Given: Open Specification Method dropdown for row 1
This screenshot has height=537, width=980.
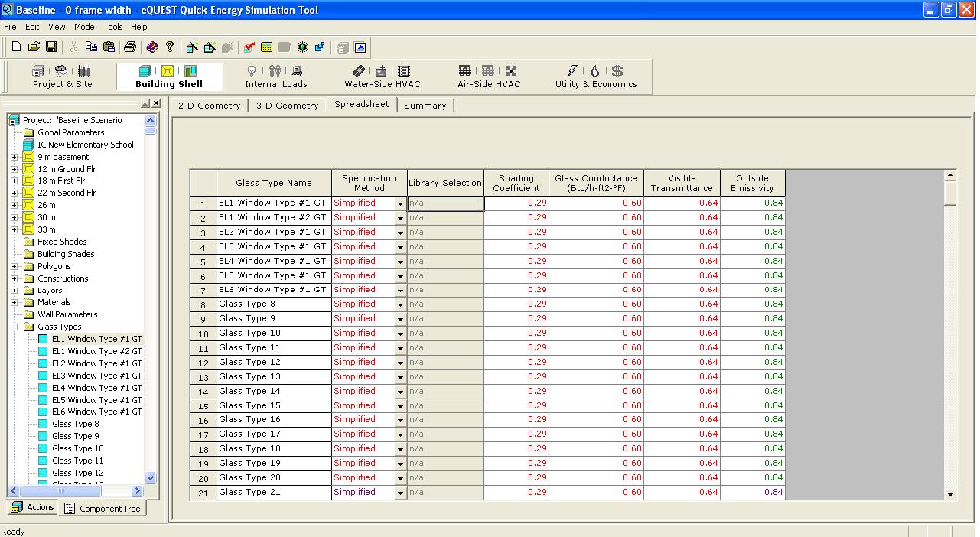Looking at the screenshot, I should coord(399,204).
